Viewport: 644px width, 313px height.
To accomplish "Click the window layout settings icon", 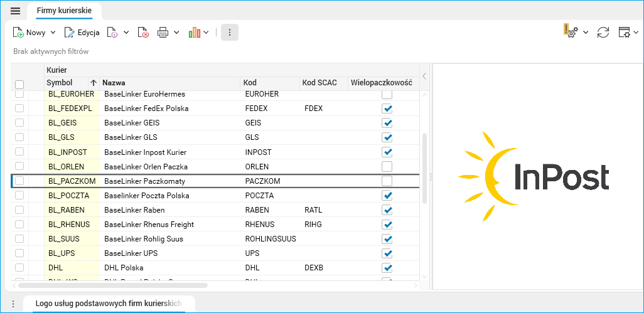I will click(x=625, y=33).
